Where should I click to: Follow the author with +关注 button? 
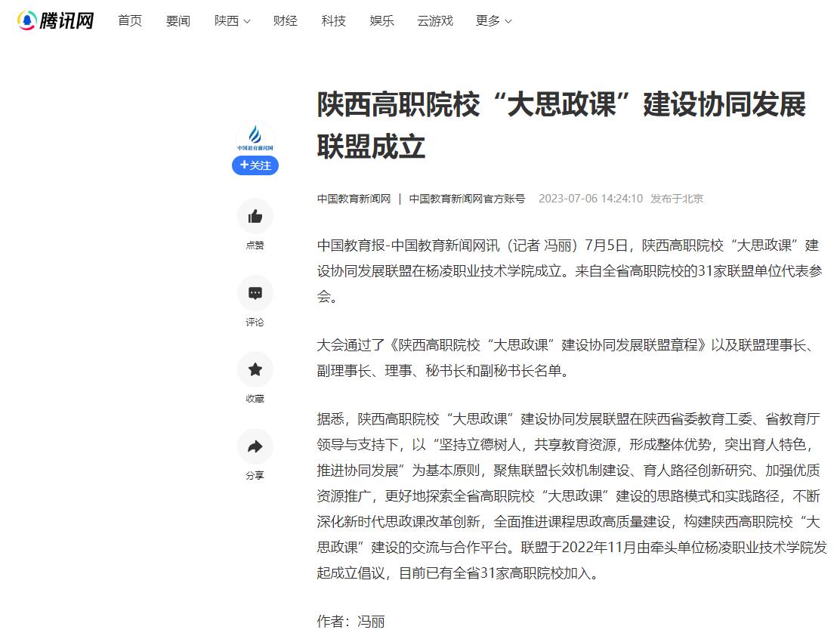[x=255, y=165]
